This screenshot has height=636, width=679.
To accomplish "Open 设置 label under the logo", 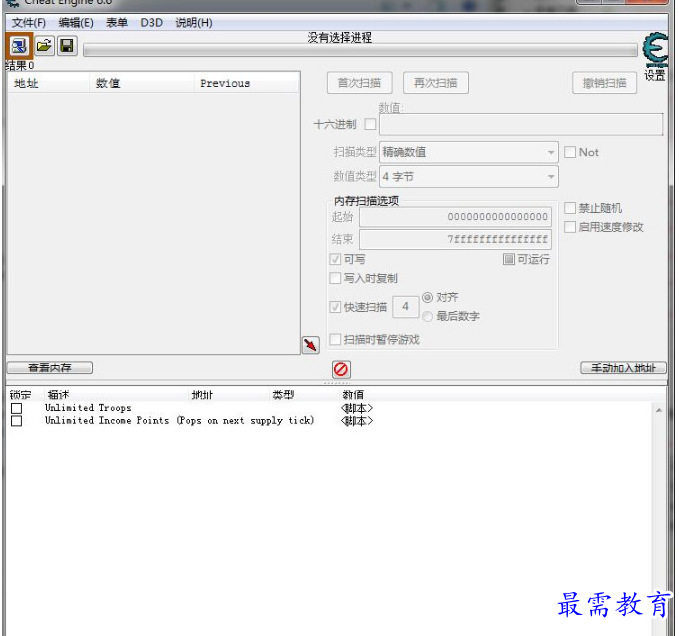I will click(x=655, y=75).
